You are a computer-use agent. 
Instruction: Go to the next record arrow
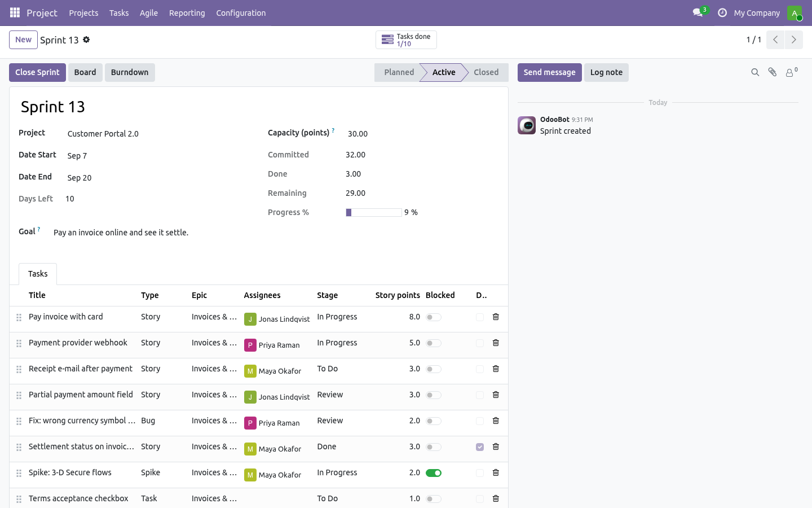(794, 40)
